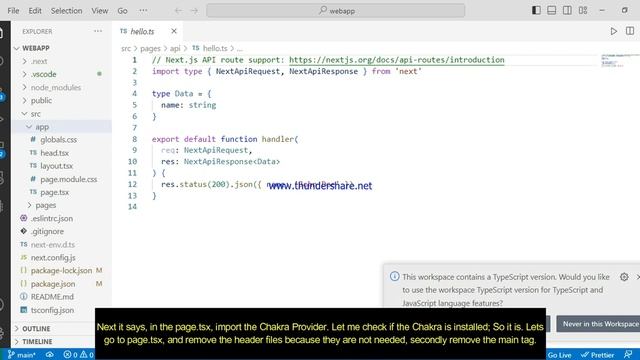Open the Selection menu
This screenshot has height=360, width=640.
tap(66, 11)
